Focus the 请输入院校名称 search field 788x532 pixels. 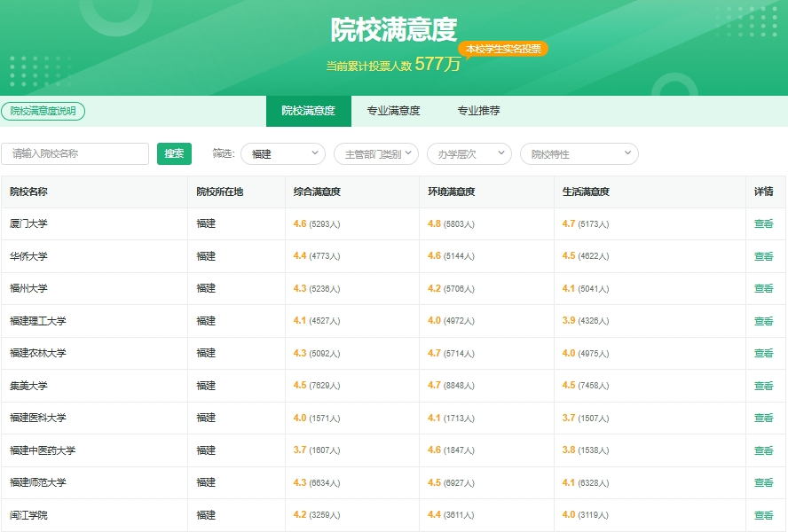point(75,153)
